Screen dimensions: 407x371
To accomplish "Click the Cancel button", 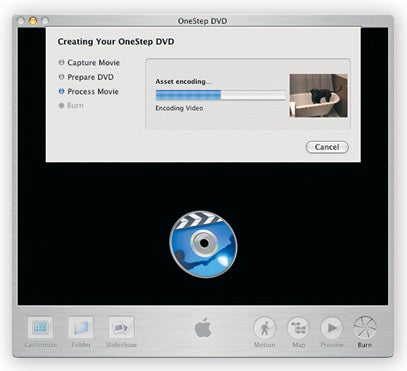I will point(327,147).
